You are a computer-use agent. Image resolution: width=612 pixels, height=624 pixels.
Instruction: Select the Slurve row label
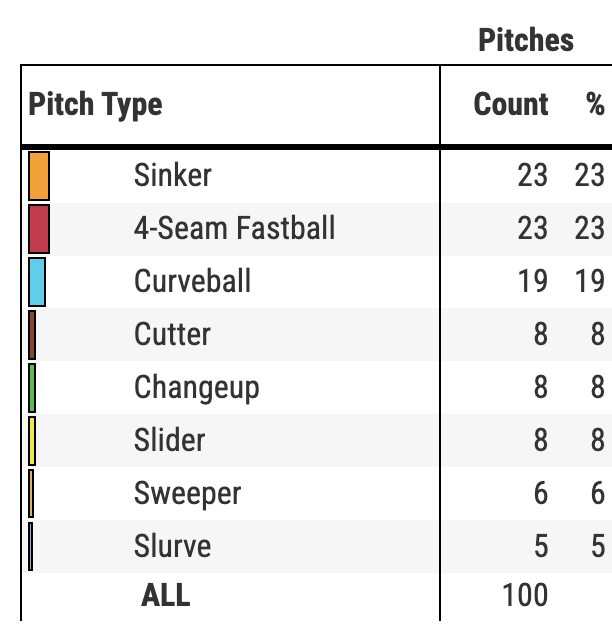click(172, 546)
